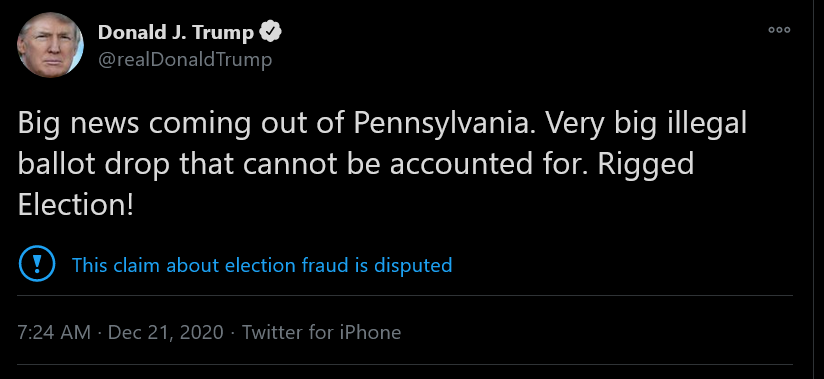Click the word Rigged in the tweet
The width and height of the screenshot is (824, 379).
click(x=646, y=165)
